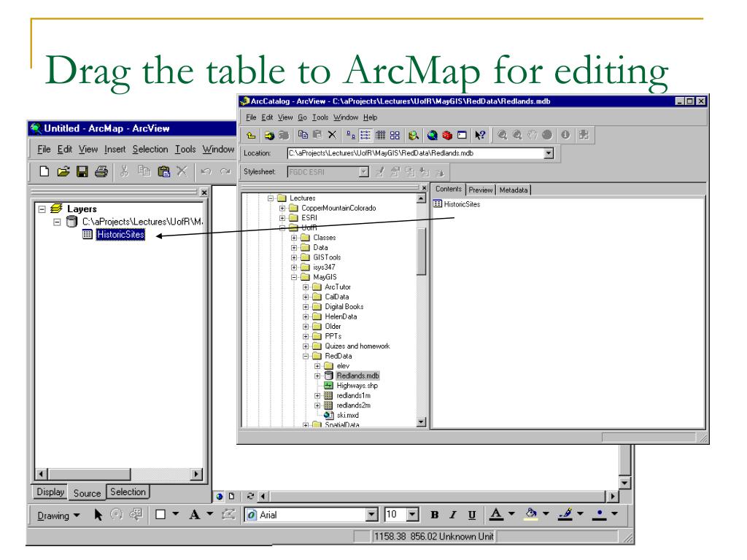Switch to the Metadata tab

click(x=514, y=190)
